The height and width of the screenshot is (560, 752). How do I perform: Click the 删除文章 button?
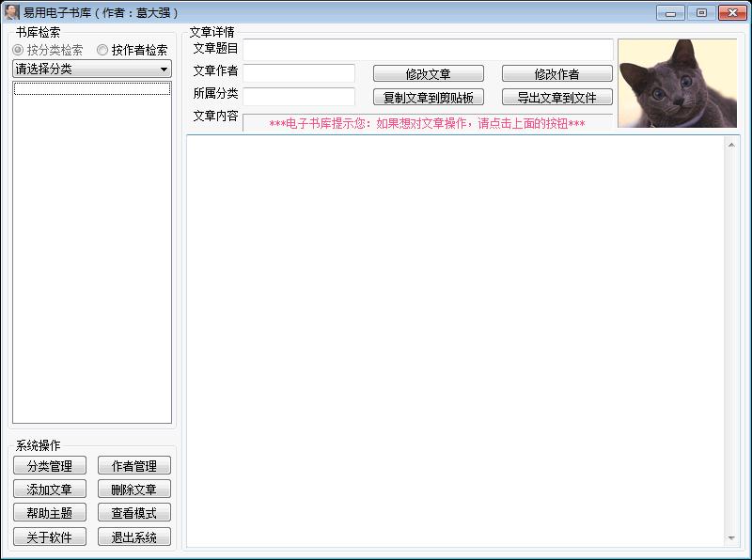(x=134, y=489)
